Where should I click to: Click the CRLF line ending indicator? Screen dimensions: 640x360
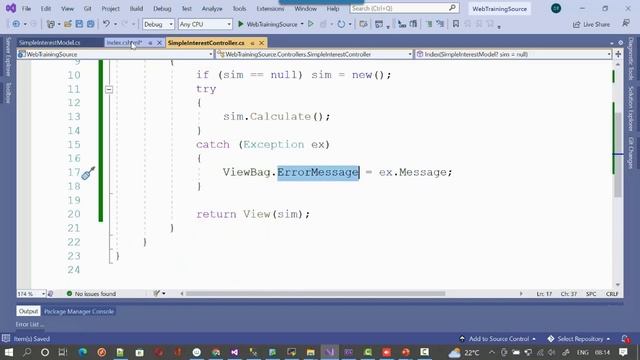click(x=612, y=294)
